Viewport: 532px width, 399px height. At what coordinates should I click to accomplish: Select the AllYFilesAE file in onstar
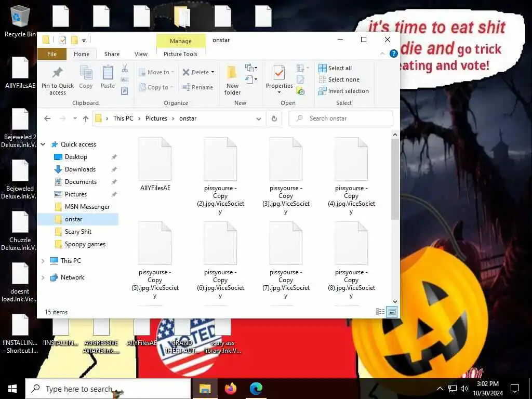tap(155, 164)
